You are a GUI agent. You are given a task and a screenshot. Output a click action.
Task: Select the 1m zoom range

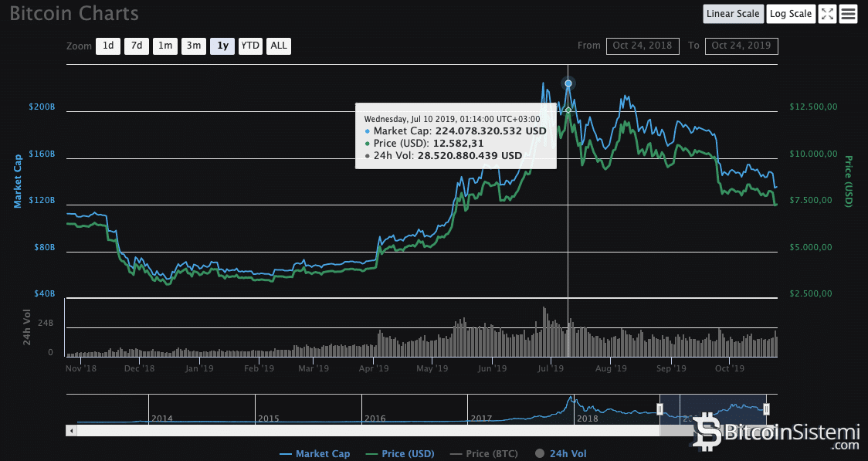tap(164, 46)
